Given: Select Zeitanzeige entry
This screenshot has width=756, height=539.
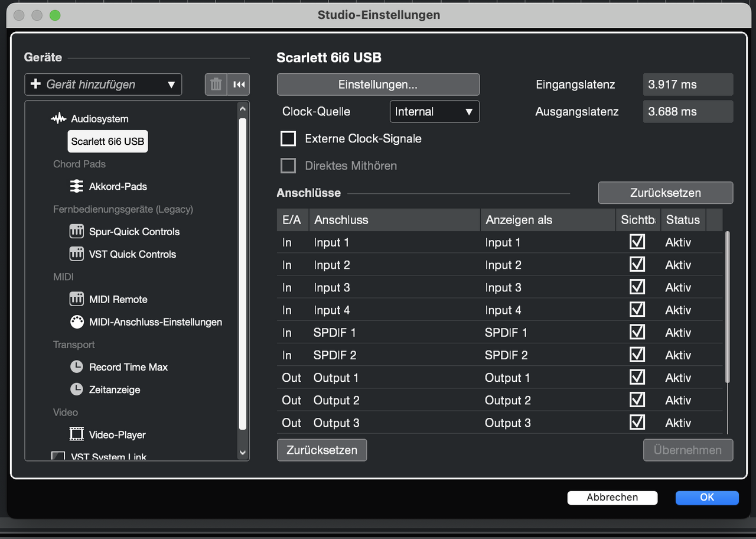Looking at the screenshot, I should coord(115,389).
